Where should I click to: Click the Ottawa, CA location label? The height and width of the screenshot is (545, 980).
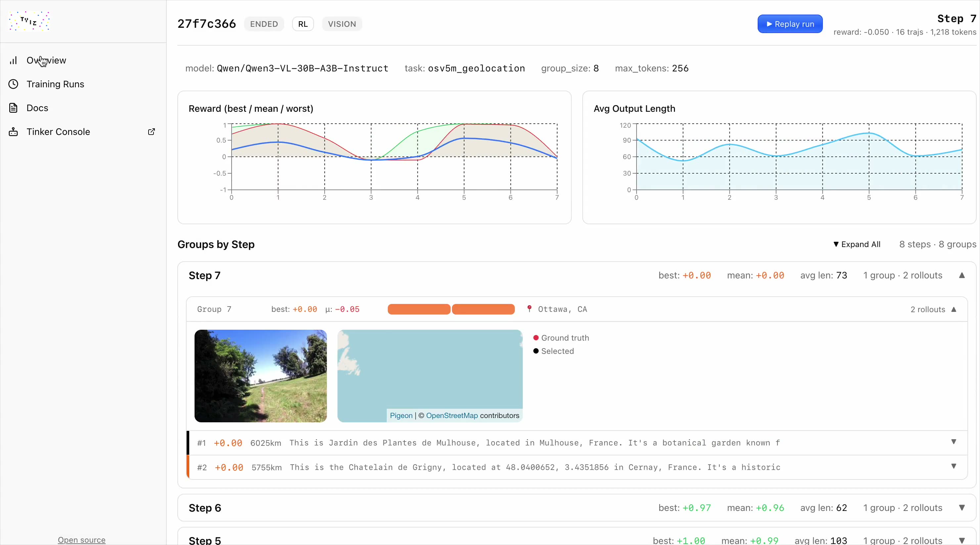point(562,309)
